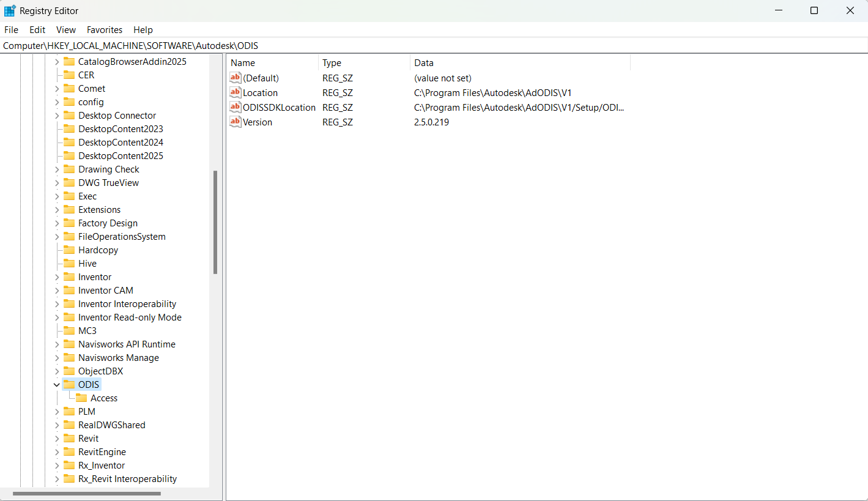This screenshot has height=501, width=868.
Task: Select the RealDWGShared key
Action: pyautogui.click(x=112, y=425)
